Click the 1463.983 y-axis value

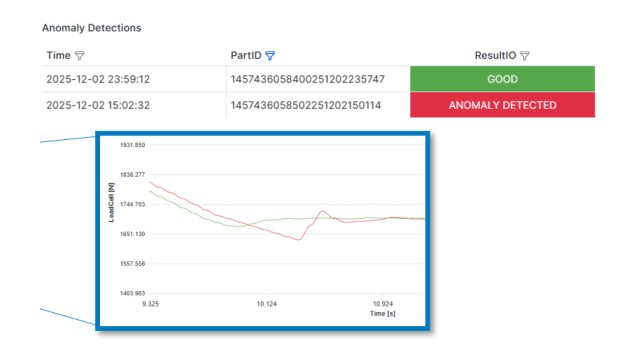click(132, 293)
